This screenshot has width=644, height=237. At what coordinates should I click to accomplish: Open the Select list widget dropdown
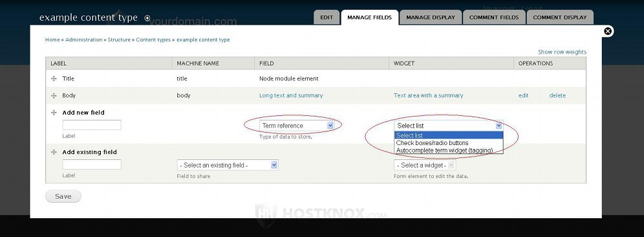coord(448,126)
